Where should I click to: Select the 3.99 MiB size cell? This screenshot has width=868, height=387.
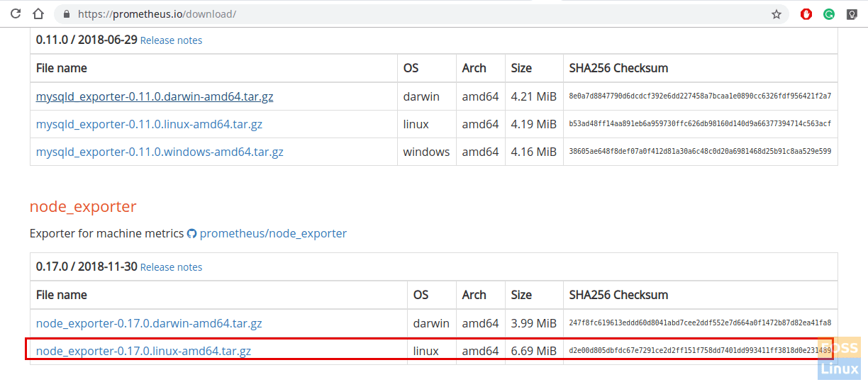click(x=533, y=323)
